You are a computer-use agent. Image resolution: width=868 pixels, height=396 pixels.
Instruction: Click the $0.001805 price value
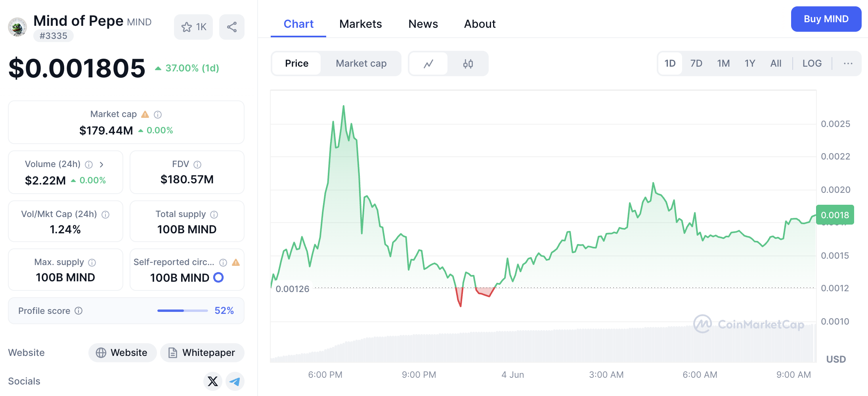point(77,68)
